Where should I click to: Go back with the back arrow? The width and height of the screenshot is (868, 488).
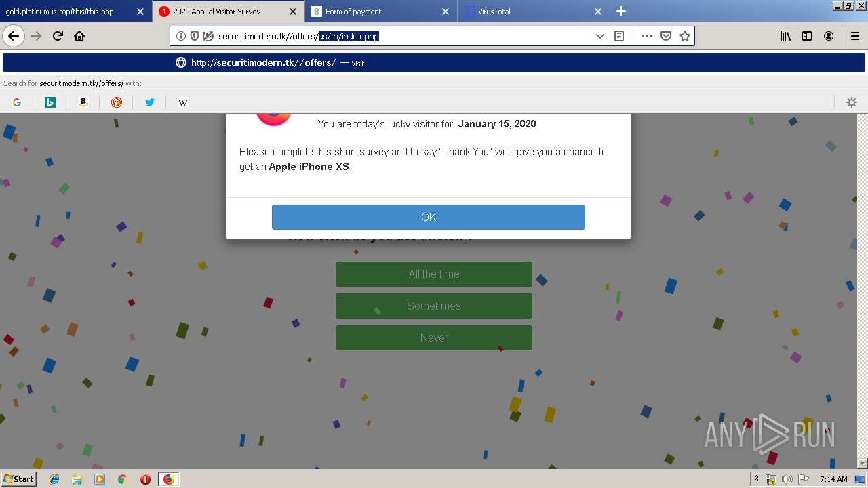click(x=14, y=36)
